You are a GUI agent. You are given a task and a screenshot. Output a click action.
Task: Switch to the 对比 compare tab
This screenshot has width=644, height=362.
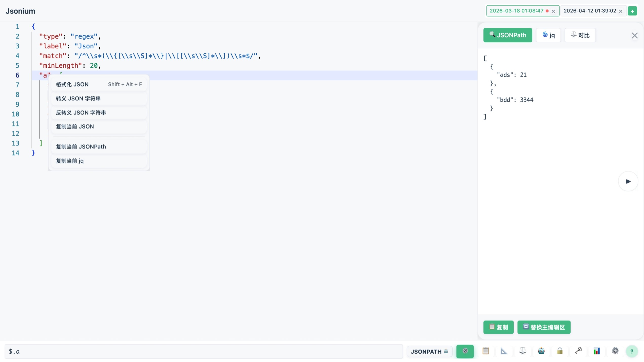pos(580,35)
